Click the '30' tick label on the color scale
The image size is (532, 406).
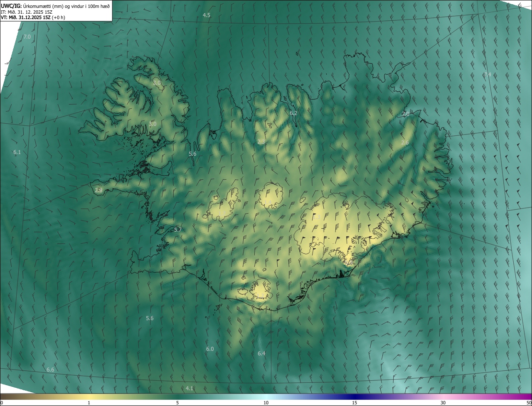pyautogui.click(x=443, y=403)
